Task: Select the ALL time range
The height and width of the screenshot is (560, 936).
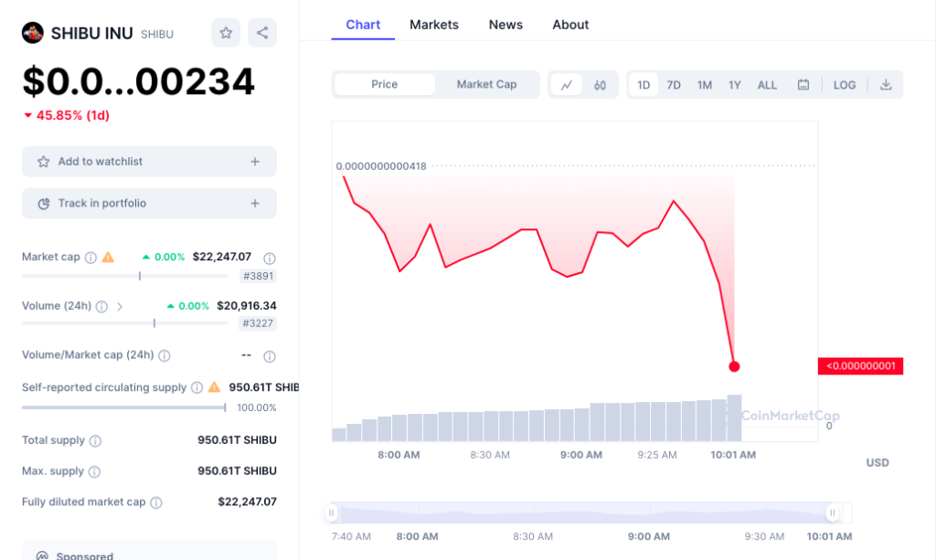Action: pos(767,84)
